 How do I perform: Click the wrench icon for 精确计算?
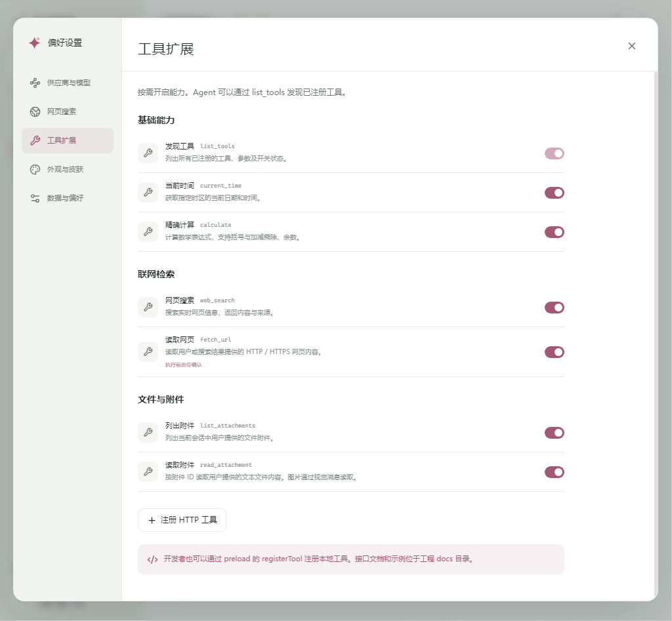[x=148, y=231]
